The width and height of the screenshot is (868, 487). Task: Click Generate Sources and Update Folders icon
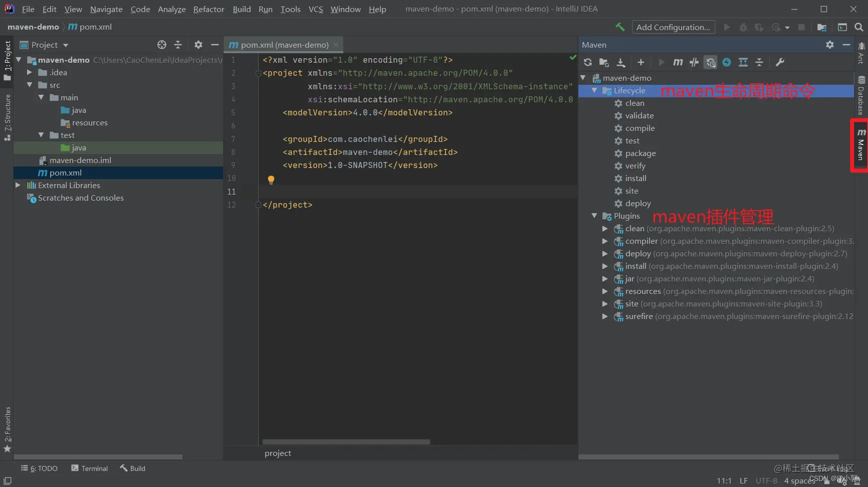[x=604, y=62]
